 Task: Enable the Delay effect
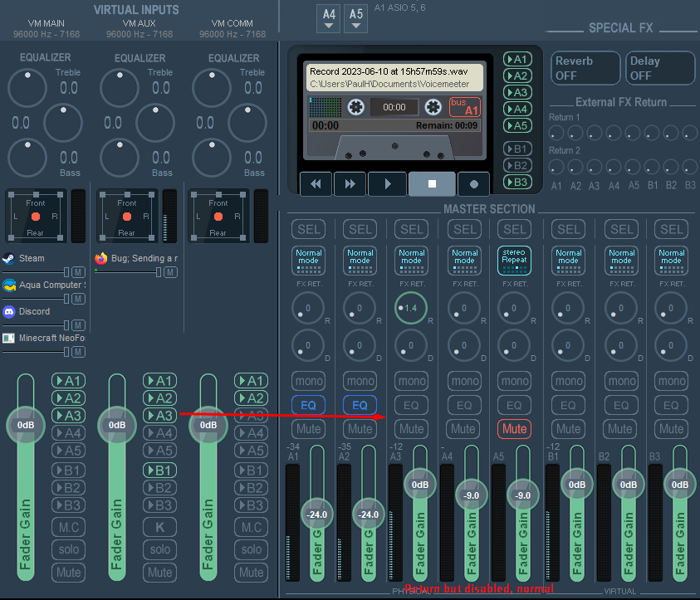tap(659, 68)
